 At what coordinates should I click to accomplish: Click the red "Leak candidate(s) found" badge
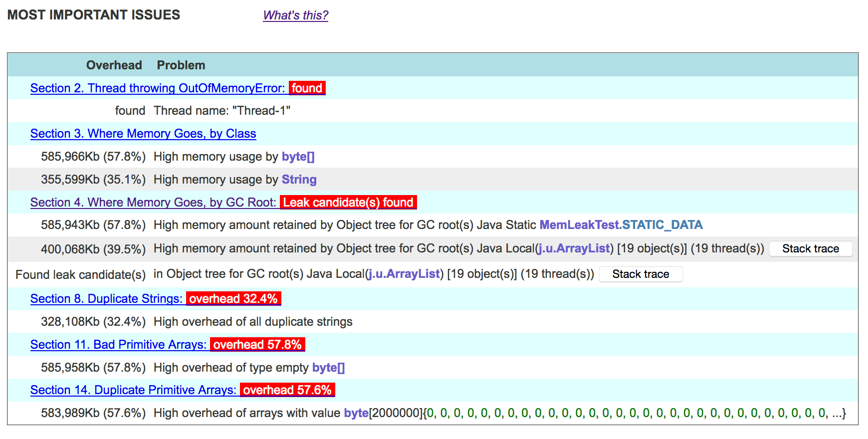(x=348, y=203)
